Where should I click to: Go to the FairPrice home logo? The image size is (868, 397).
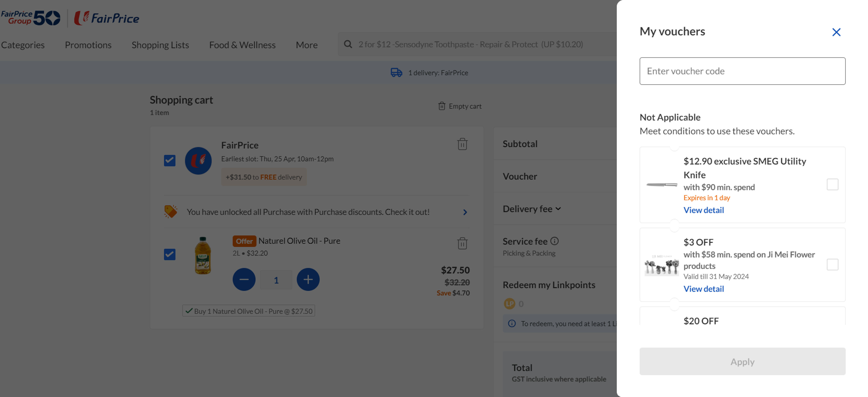(106, 18)
